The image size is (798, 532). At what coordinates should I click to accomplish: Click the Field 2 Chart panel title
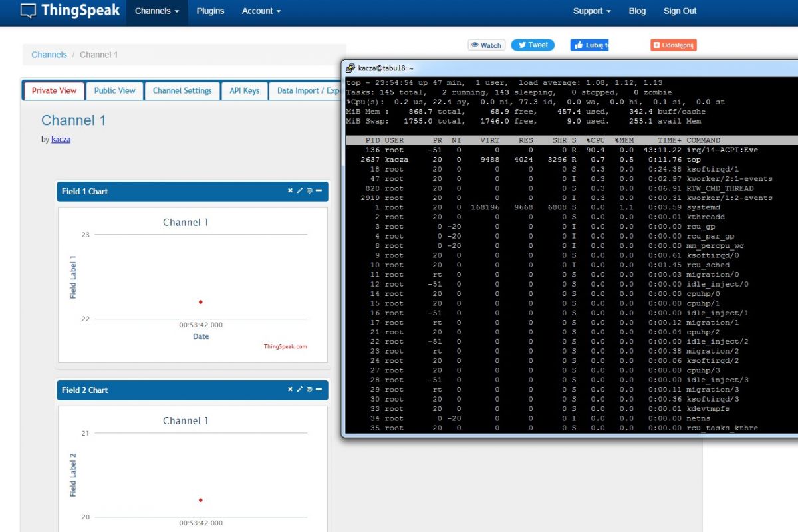point(84,390)
